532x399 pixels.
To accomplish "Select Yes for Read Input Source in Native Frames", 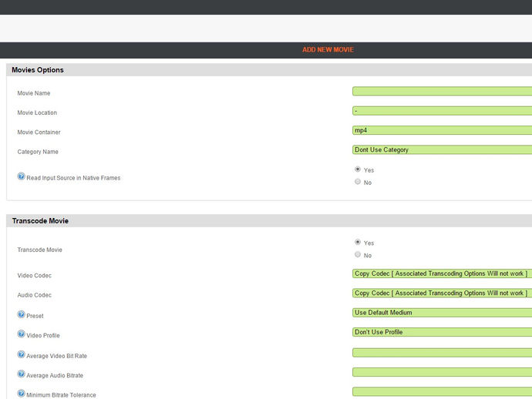I will pyautogui.click(x=358, y=169).
